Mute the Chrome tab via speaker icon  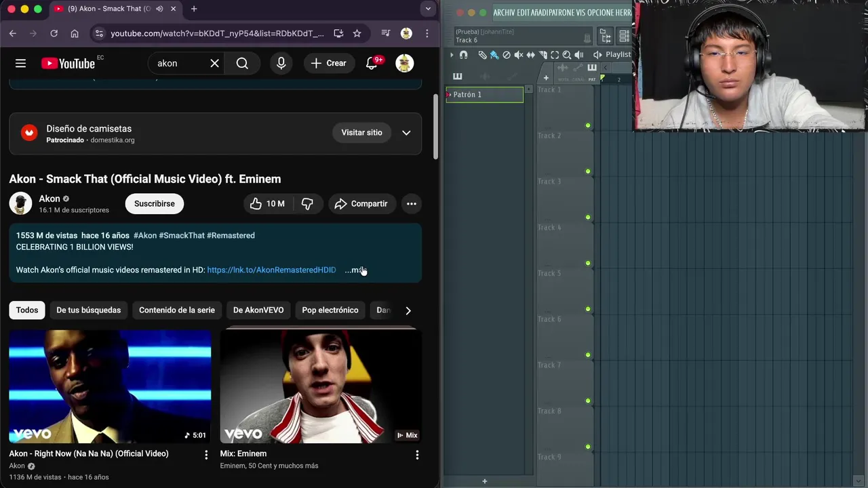[159, 9]
